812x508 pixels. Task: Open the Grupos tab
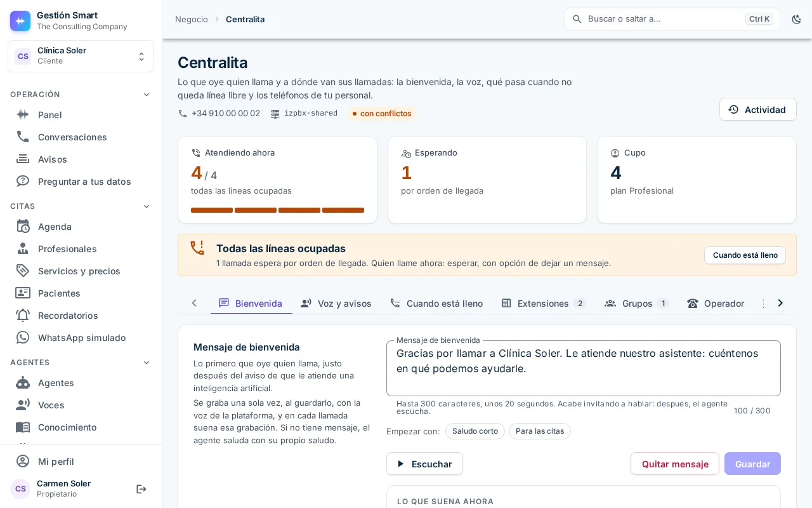(x=637, y=304)
